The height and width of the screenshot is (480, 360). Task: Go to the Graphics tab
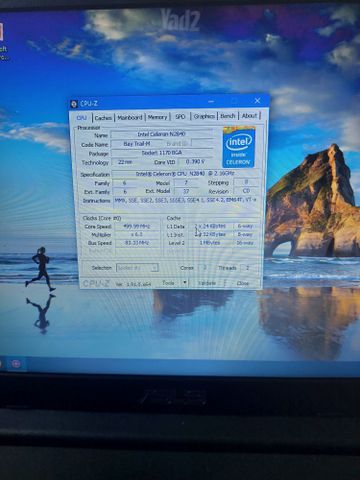[x=204, y=116]
